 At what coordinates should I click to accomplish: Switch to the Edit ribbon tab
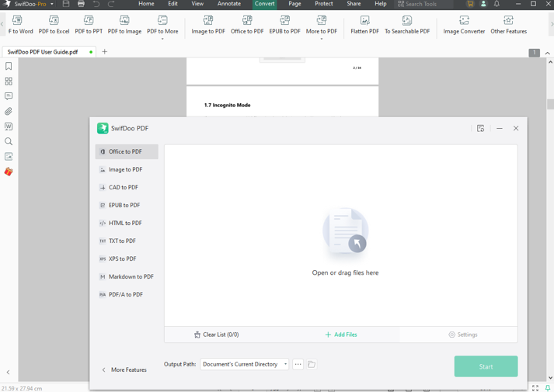point(172,4)
